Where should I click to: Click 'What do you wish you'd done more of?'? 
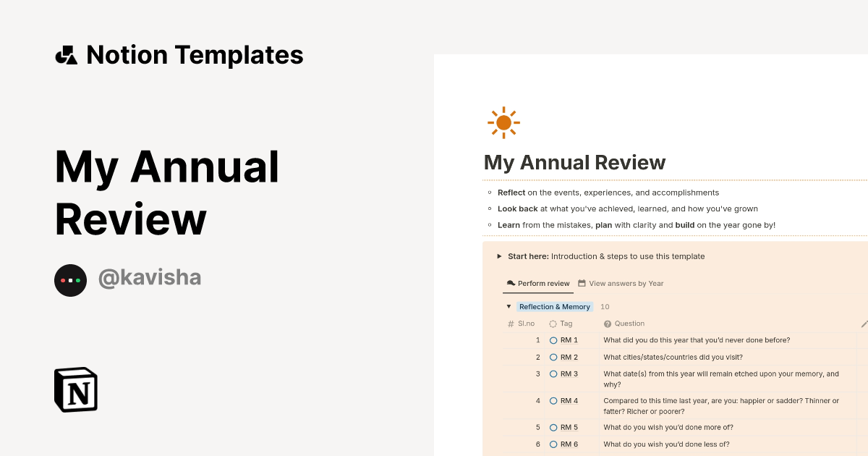click(668, 428)
